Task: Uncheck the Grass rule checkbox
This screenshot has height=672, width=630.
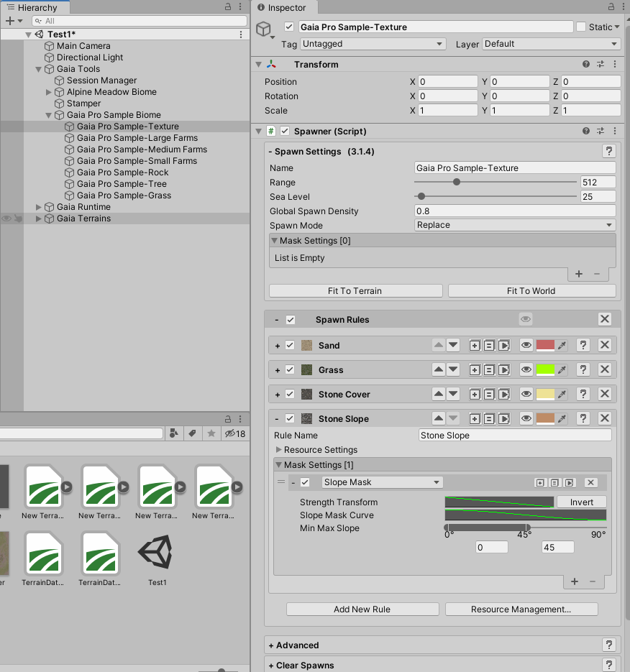Action: (290, 369)
